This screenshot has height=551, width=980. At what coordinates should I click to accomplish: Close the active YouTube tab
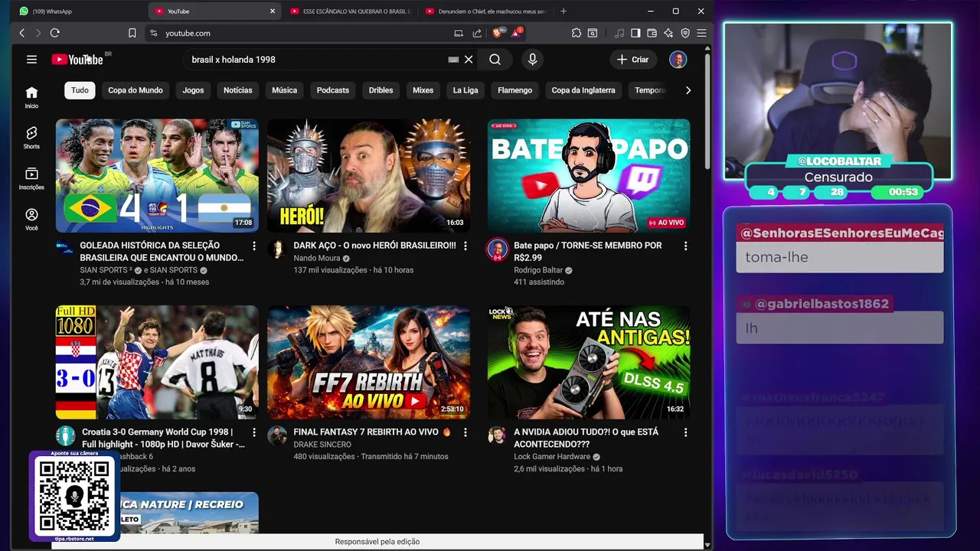pos(272,11)
